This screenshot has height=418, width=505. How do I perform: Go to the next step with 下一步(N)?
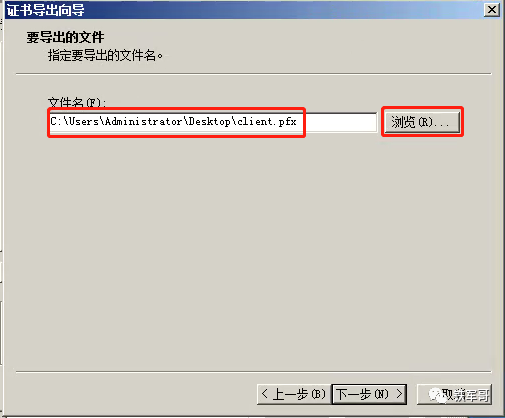point(369,394)
